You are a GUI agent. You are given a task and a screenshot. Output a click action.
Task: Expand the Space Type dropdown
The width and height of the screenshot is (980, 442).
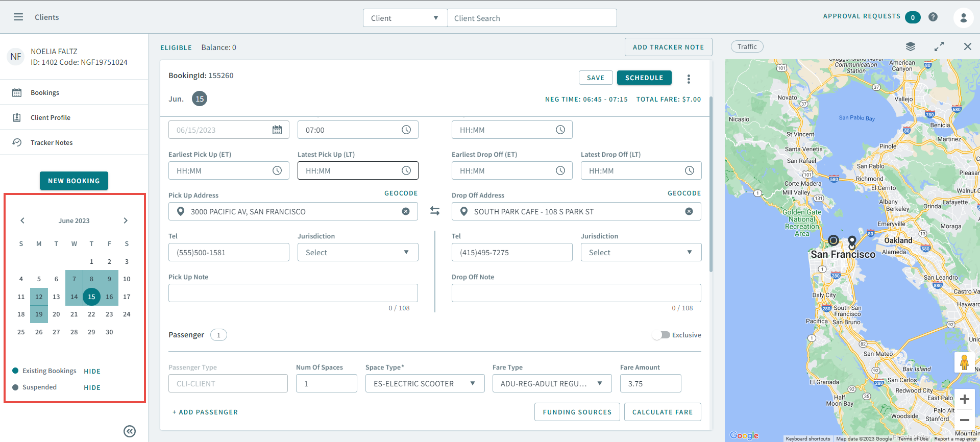click(424, 383)
